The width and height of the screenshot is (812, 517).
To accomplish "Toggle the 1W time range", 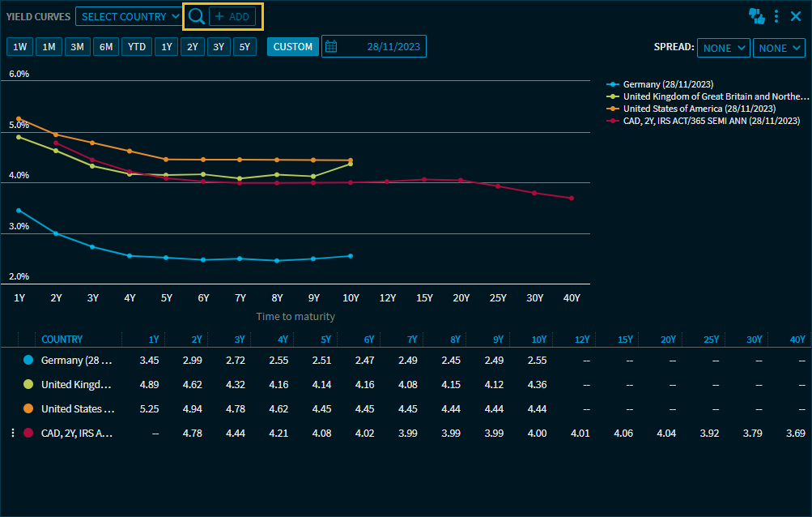I will [x=20, y=47].
